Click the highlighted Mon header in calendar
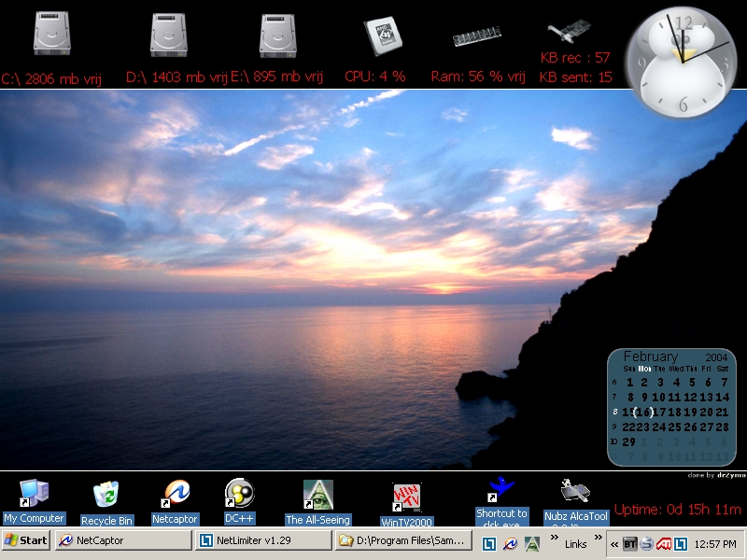The width and height of the screenshot is (747, 560). [644, 369]
